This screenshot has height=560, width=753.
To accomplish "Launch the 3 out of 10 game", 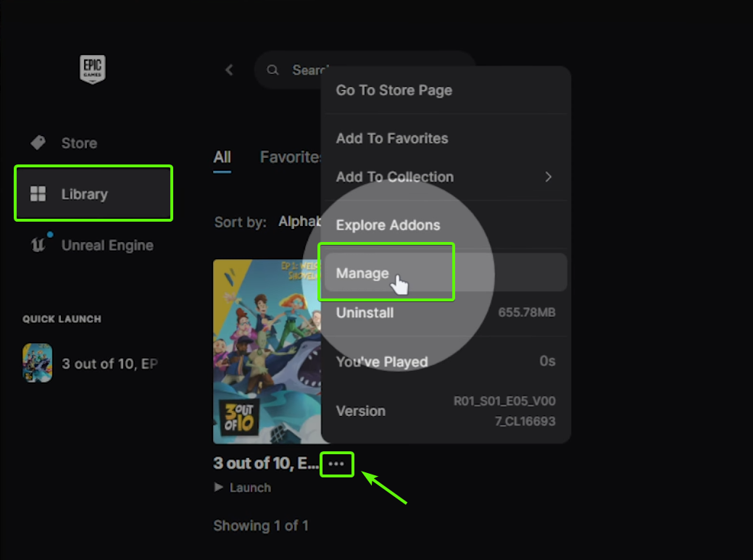I will pos(243,488).
